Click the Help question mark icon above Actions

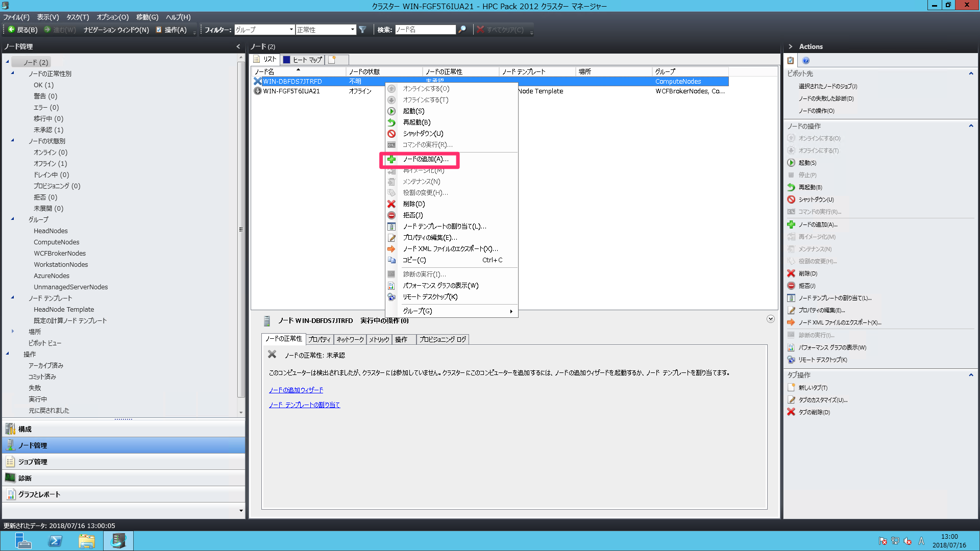click(805, 60)
